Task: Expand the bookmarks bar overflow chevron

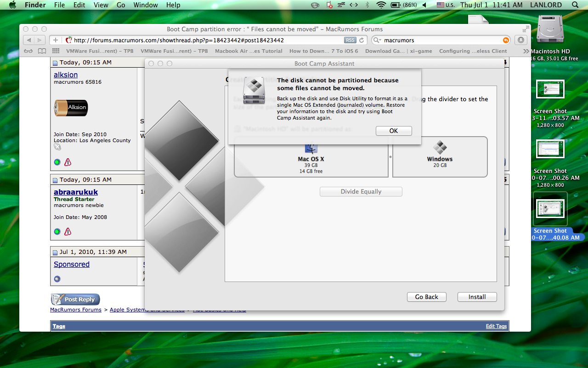Action: tap(526, 51)
